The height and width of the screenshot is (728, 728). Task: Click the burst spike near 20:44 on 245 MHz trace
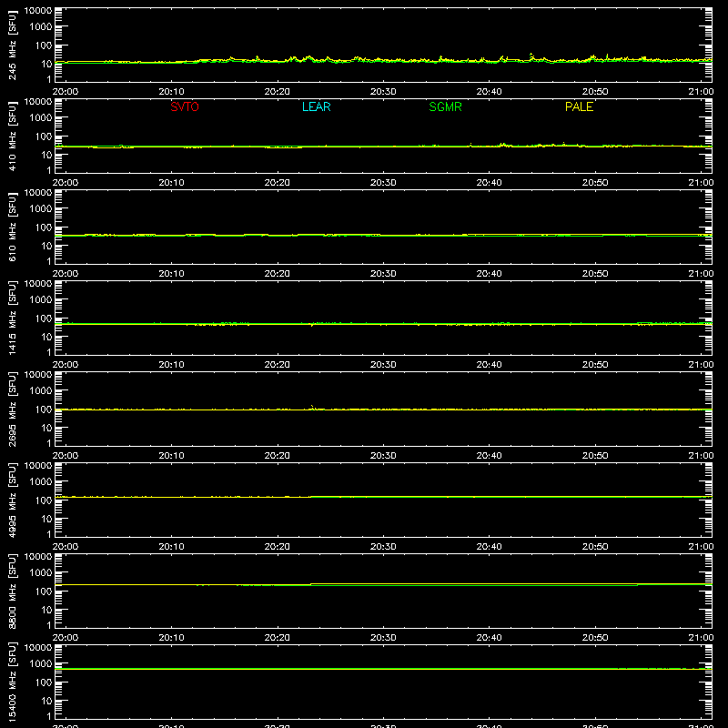[531, 56]
